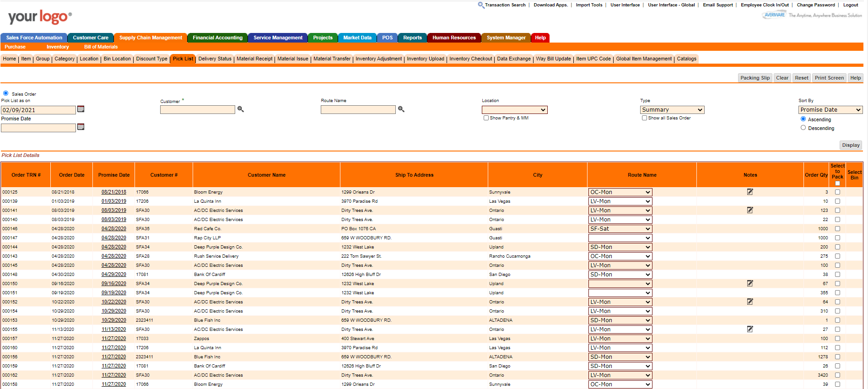Open Route Name dropdown for order 000158
The width and height of the screenshot is (868, 389).
click(620, 384)
